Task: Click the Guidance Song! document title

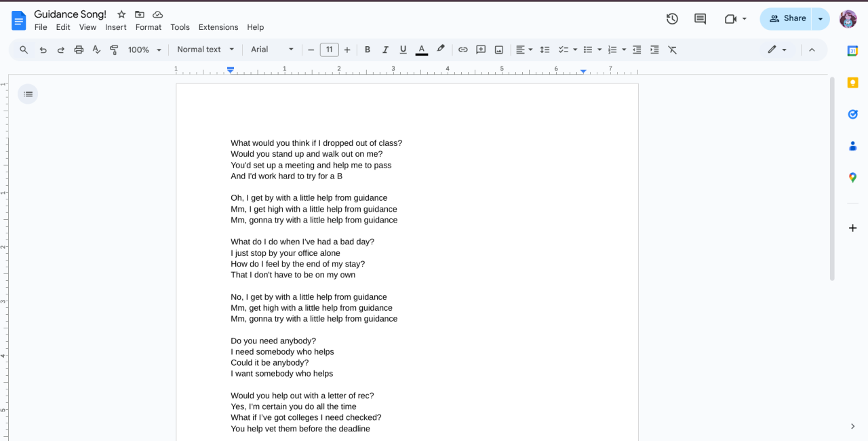Action: point(71,14)
